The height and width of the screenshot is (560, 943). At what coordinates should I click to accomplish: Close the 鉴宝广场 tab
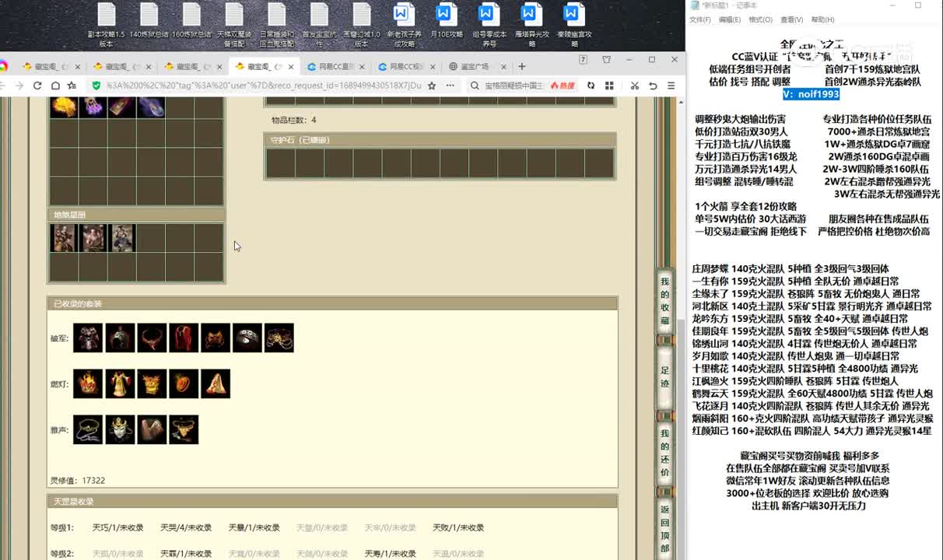point(504,67)
